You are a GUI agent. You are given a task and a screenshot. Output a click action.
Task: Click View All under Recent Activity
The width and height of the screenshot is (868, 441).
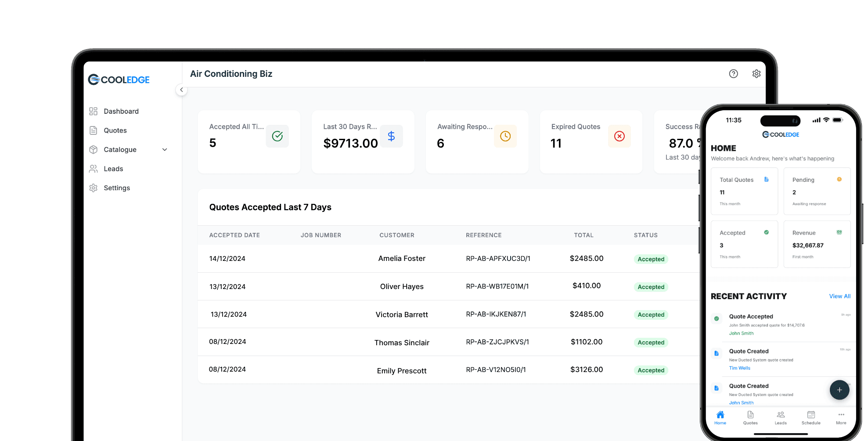839,296
